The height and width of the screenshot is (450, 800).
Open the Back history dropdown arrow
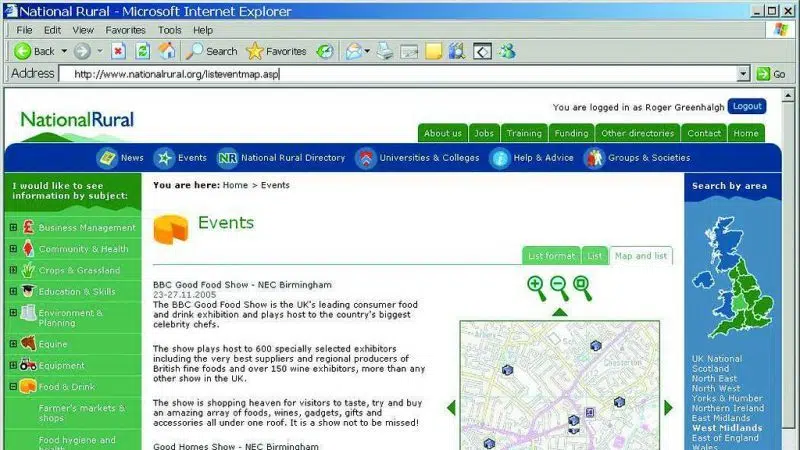pyautogui.click(x=64, y=51)
